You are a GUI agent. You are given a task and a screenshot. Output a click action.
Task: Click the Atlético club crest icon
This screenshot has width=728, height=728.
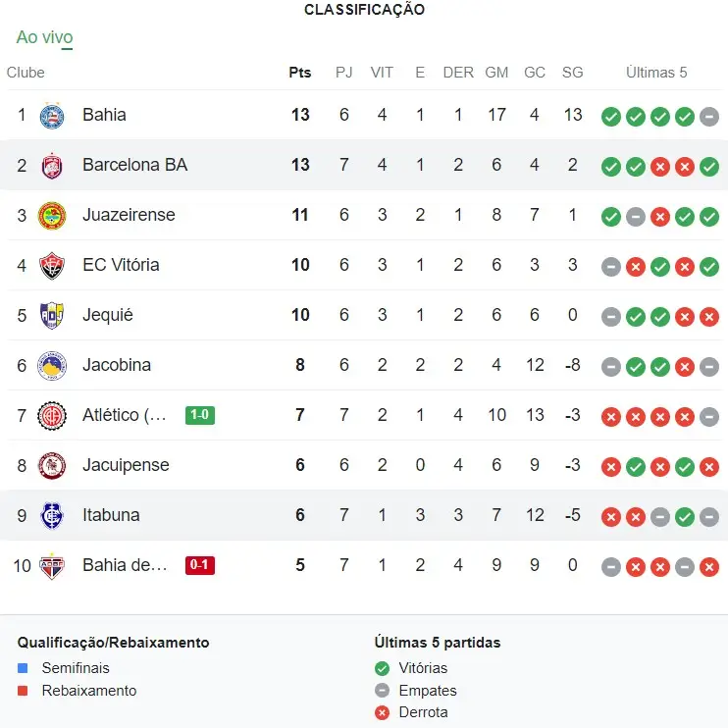[x=51, y=416]
